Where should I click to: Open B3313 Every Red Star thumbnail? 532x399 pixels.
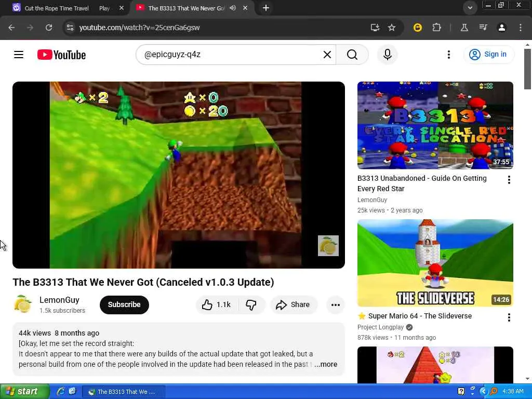(435, 125)
